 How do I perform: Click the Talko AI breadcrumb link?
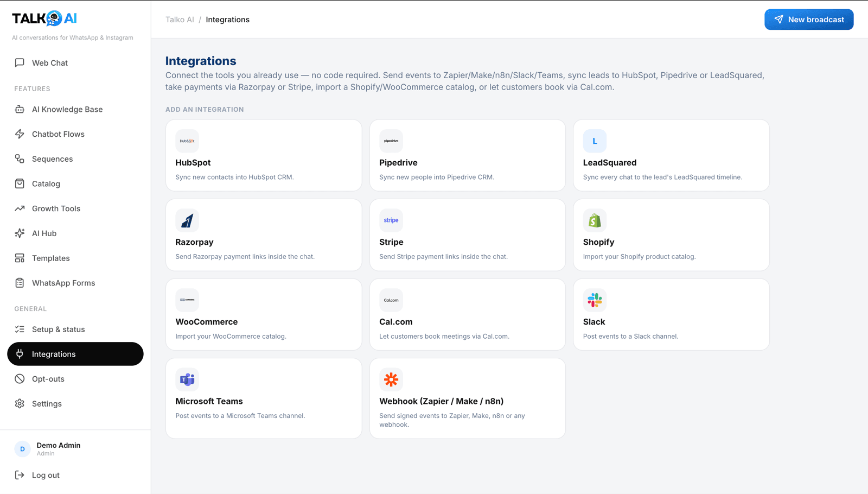tap(180, 20)
